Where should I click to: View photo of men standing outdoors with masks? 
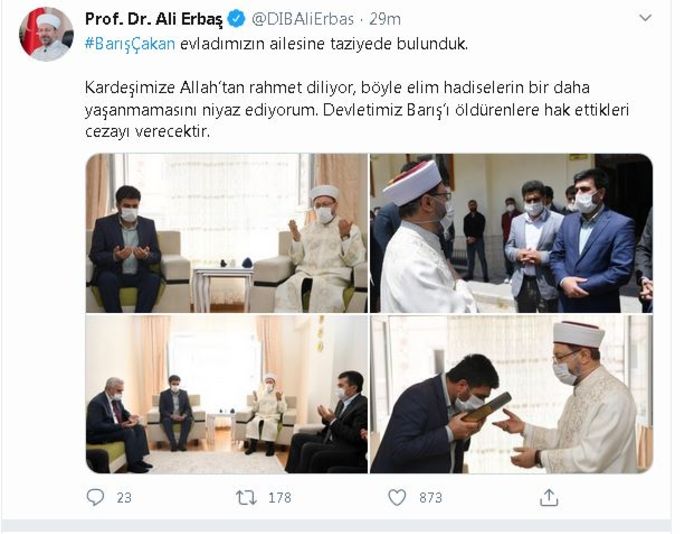click(511, 233)
